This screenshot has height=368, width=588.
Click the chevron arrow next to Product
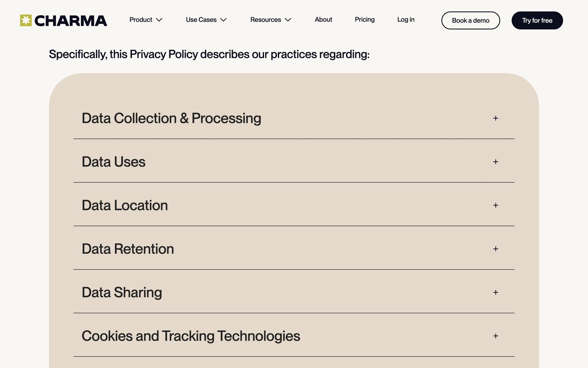point(159,20)
